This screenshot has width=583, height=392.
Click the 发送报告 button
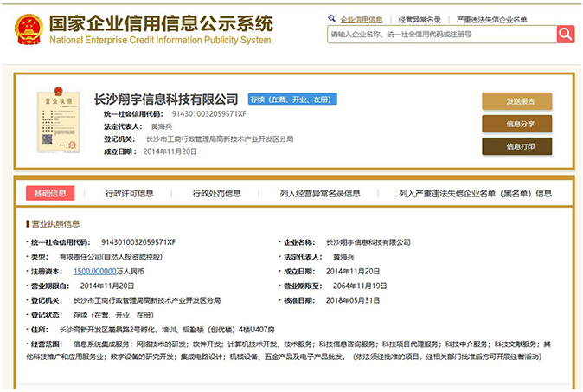tap(516, 101)
